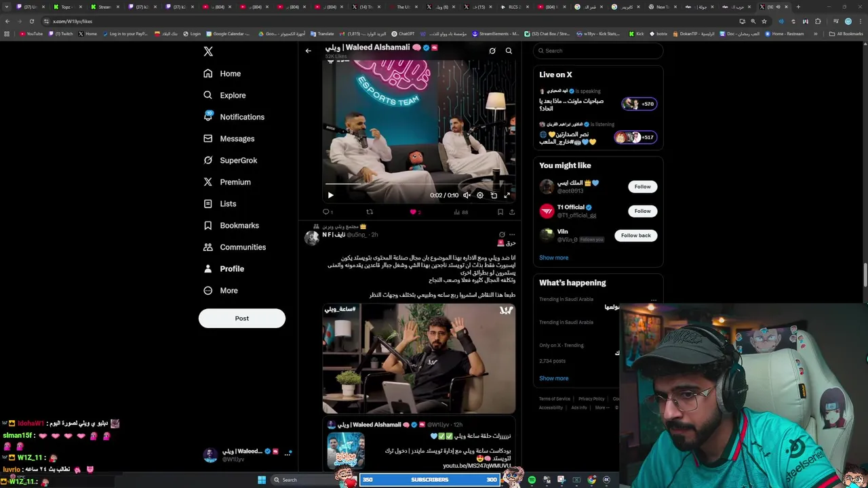Viewport: 868px width, 488px height.
Task: Open Ads info link
Action: [579, 407]
